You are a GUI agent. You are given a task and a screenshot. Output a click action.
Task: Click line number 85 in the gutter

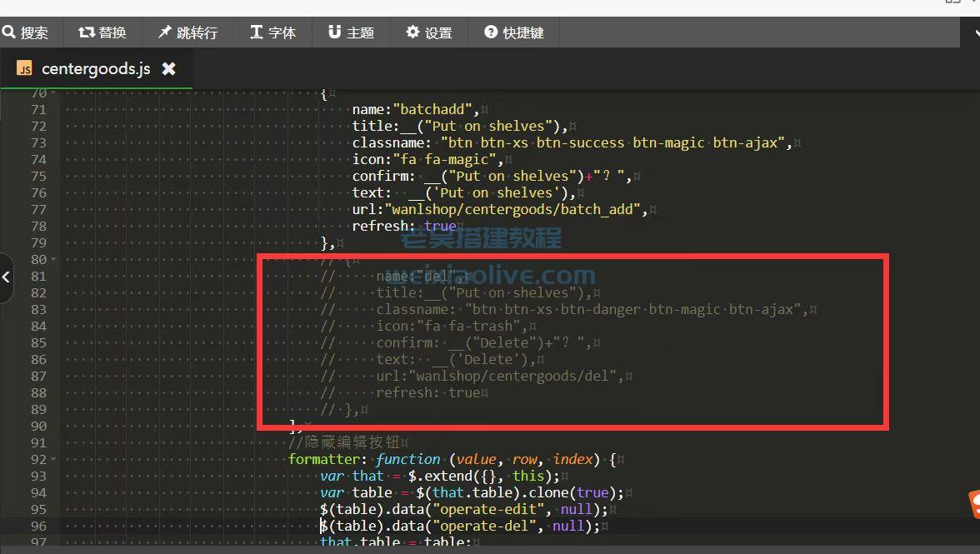tap(38, 342)
